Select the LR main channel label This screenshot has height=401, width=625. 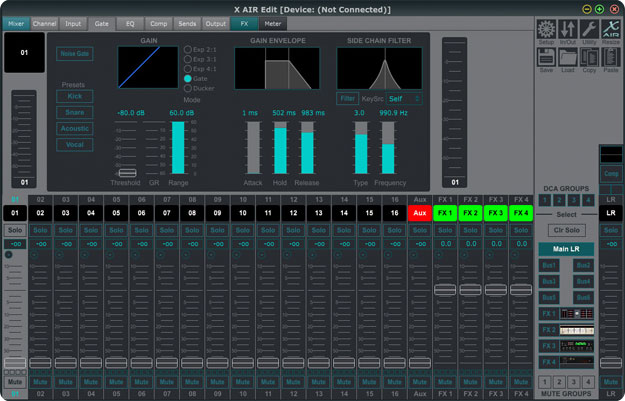coord(611,213)
